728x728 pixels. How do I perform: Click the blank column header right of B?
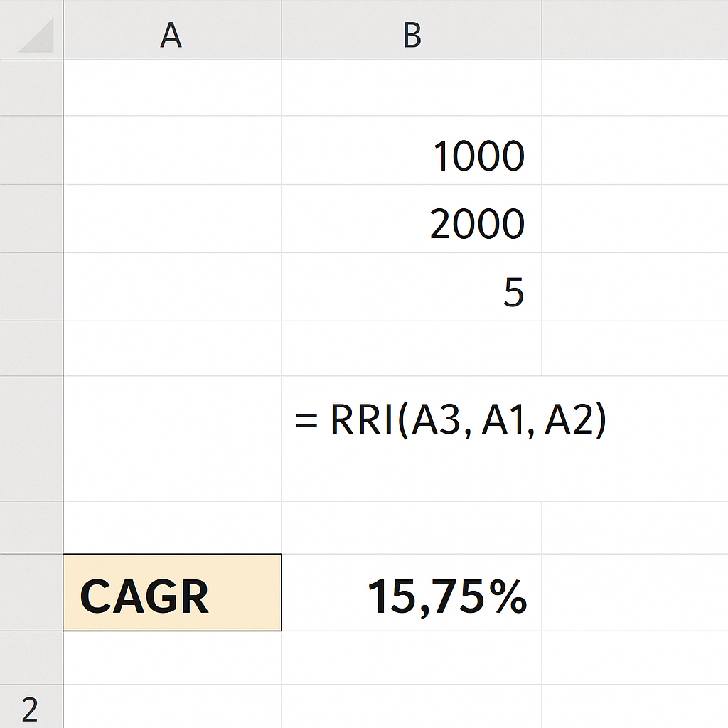634,33
